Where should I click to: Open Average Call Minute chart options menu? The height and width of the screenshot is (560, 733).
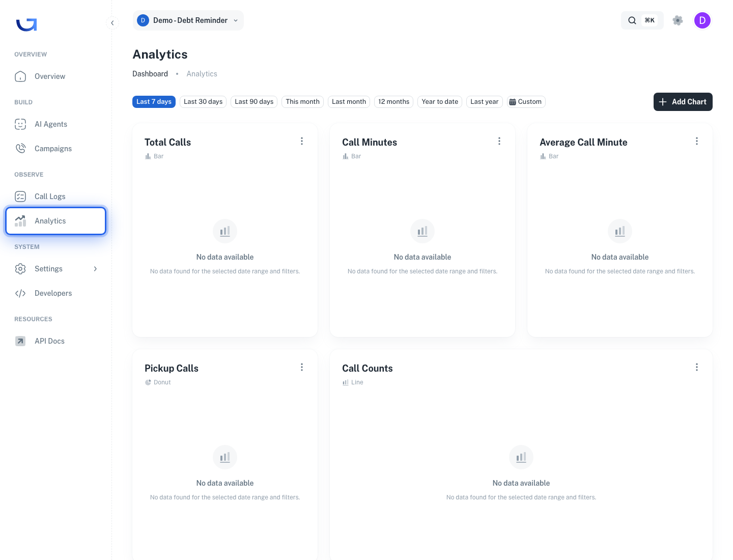click(697, 141)
